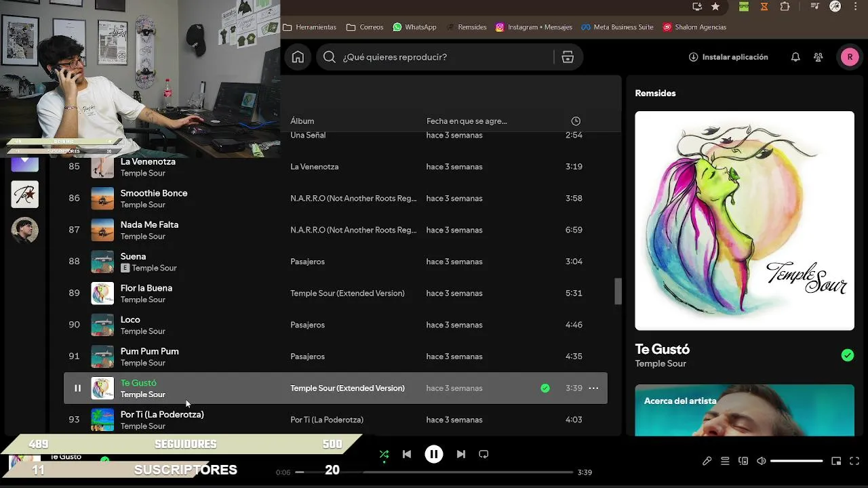Click the track list scrollbar

pyautogui.click(x=618, y=291)
